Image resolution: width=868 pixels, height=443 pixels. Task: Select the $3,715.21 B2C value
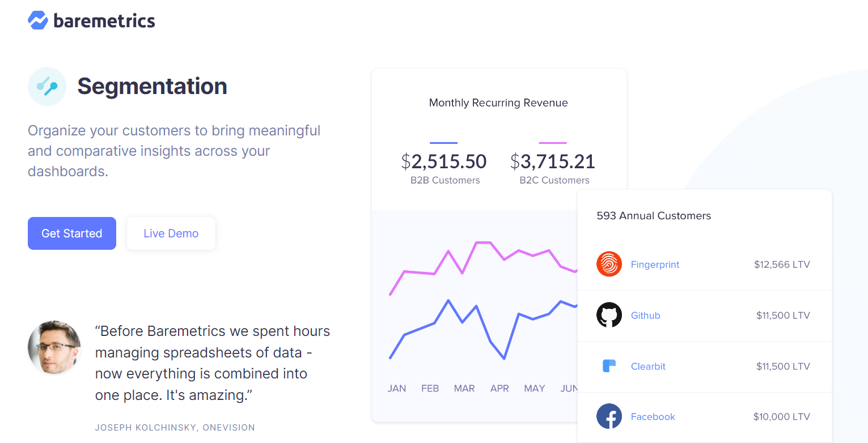(x=553, y=161)
